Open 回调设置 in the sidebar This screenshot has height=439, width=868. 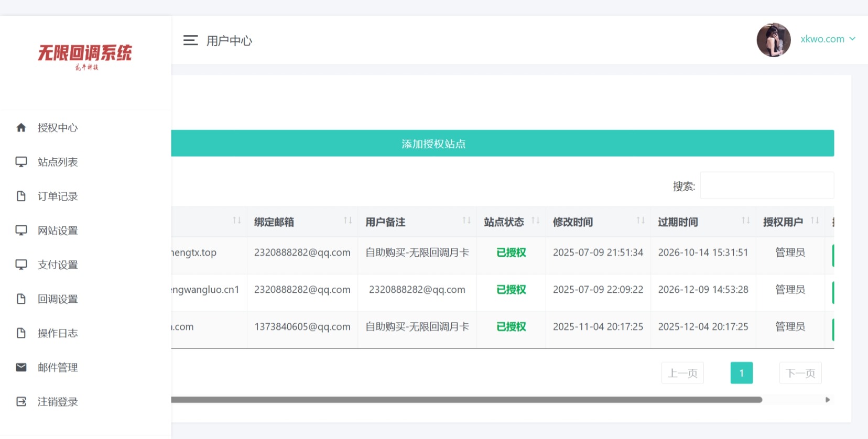58,299
